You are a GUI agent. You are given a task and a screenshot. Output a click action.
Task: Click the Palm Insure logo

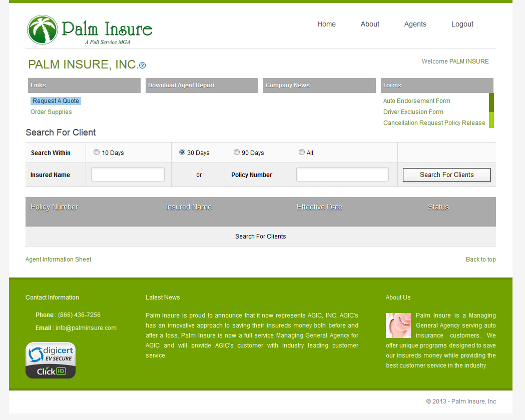(90, 30)
